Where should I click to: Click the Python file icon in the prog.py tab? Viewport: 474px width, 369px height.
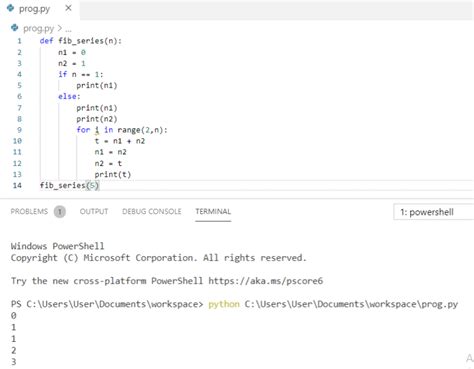pyautogui.click(x=10, y=8)
